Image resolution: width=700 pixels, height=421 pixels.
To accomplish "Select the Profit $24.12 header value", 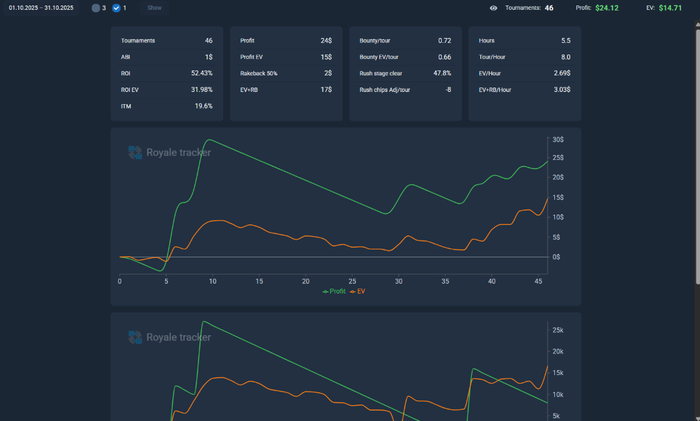I will 607,8.
